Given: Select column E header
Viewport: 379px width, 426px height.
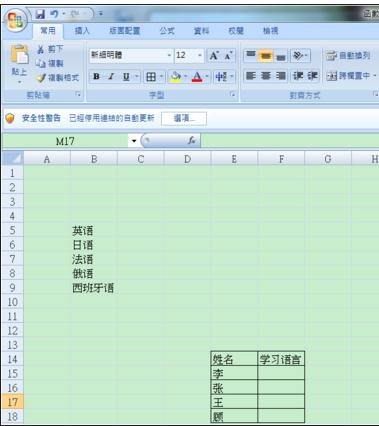Looking at the screenshot, I should click(x=234, y=159).
